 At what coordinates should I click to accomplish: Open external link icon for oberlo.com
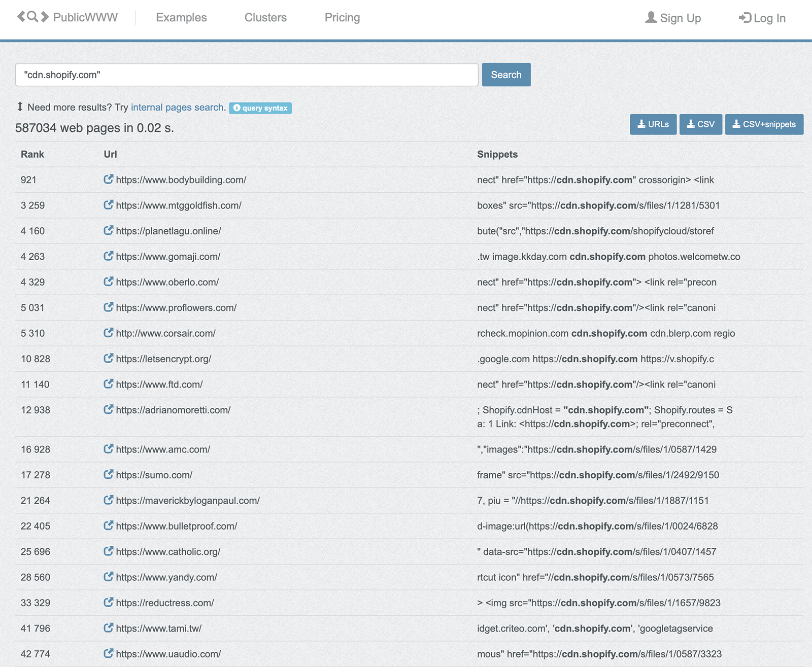click(x=108, y=282)
